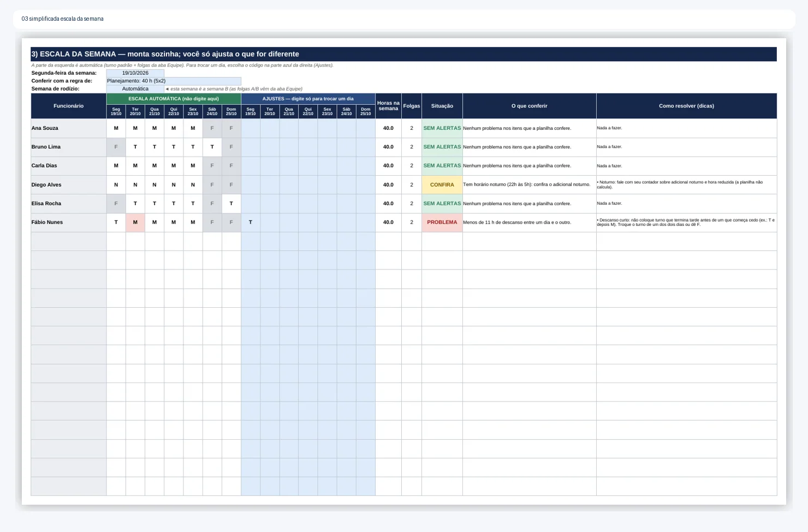Select Fábio Nunes' highlighted Tuesday M shift cell
Viewport: 808px width, 532px height.
(135, 223)
